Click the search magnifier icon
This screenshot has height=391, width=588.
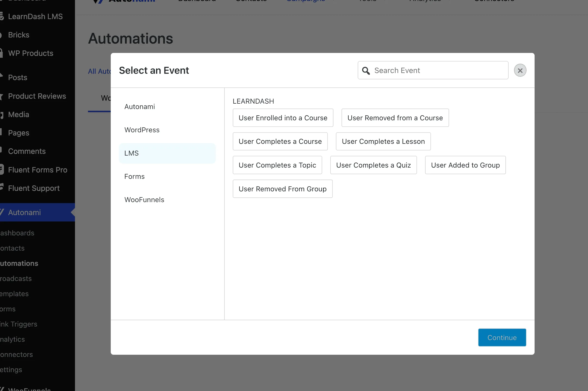366,71
